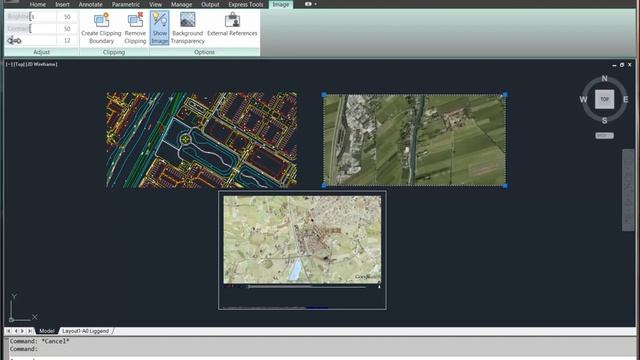Open the viewport controls label menu

pos(31,64)
